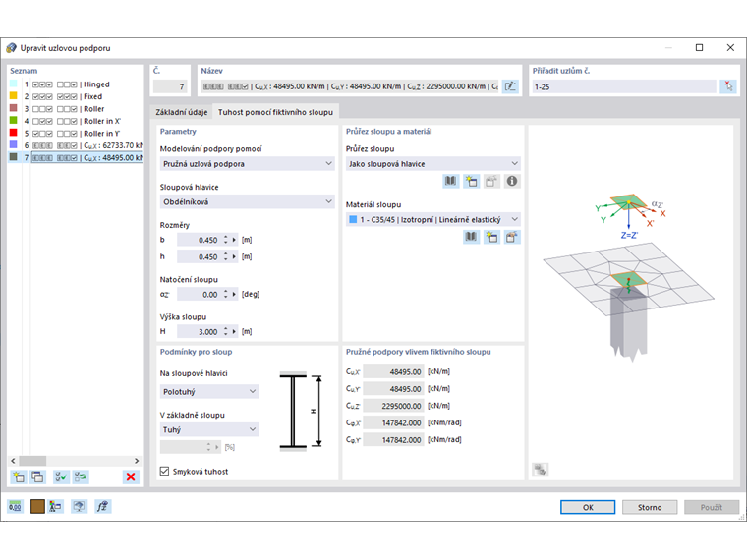Delete the selected support with the red X

pos(131,476)
